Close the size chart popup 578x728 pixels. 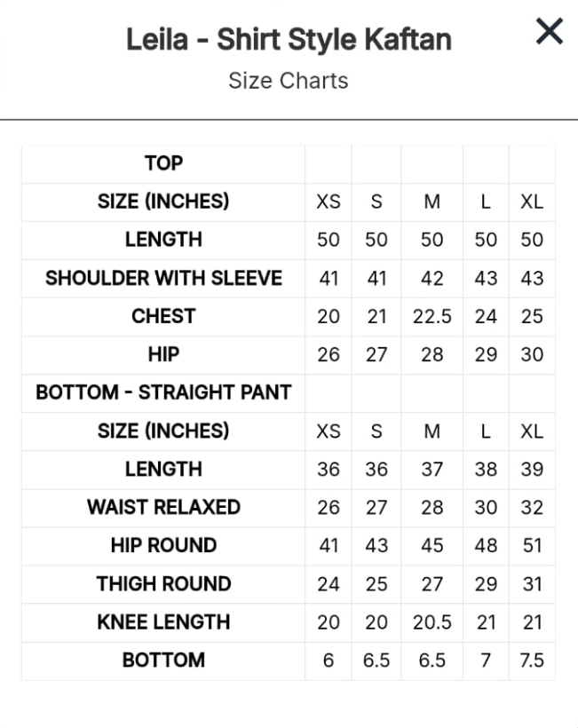[x=550, y=32]
